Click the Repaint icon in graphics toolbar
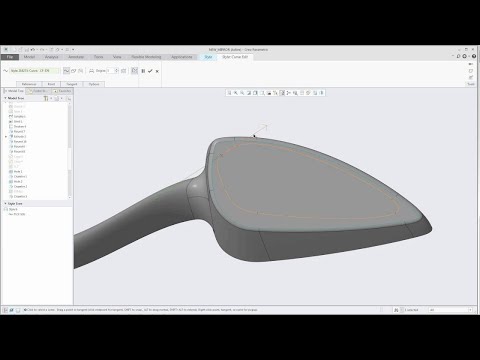Image resolution: width=480 pixels, height=360 pixels. pos(249,93)
